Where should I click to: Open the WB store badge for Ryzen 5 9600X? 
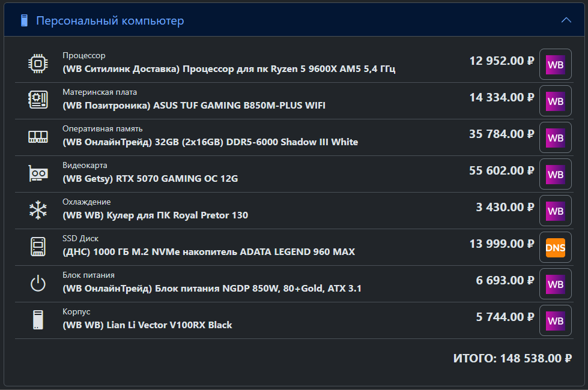(x=556, y=64)
